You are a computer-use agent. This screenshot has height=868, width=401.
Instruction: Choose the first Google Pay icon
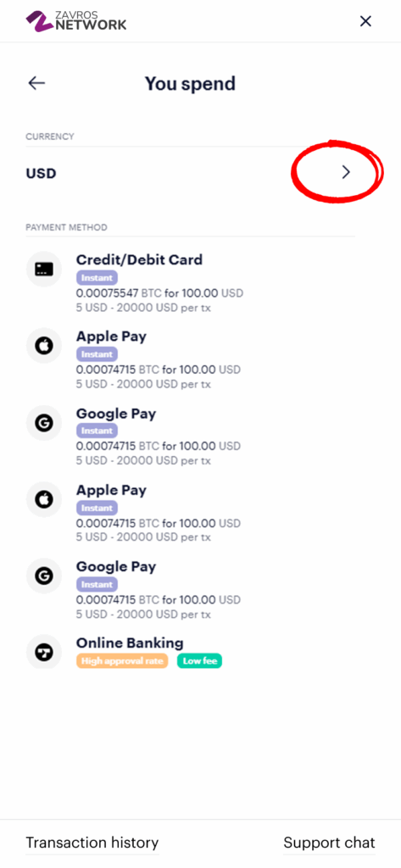[44, 423]
